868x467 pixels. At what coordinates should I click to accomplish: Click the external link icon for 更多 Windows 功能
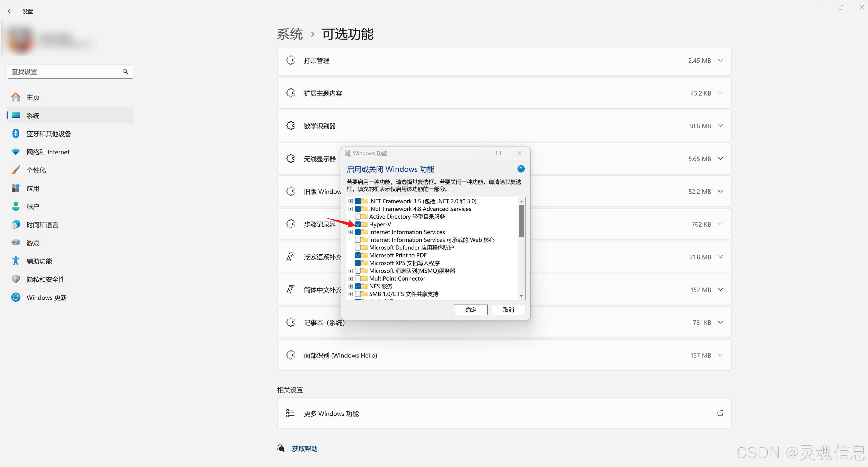click(720, 413)
